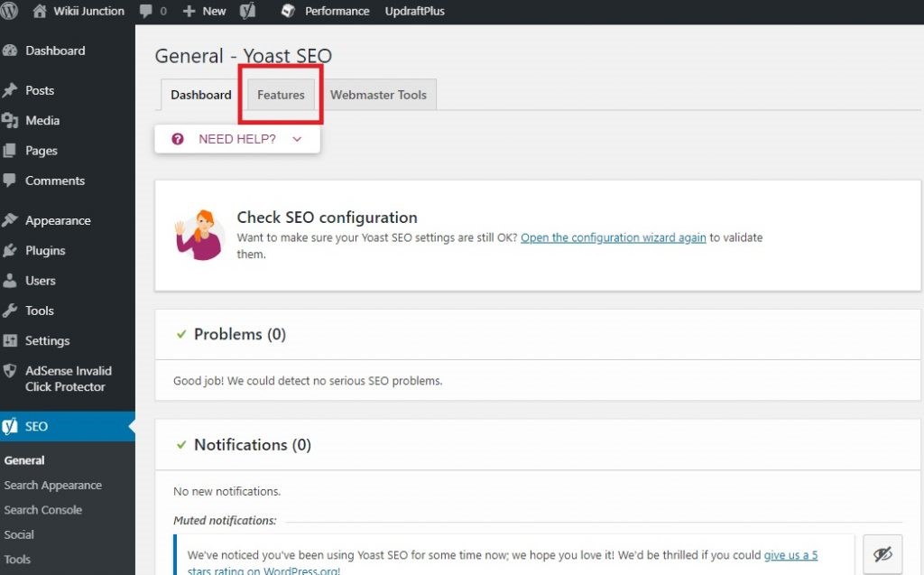Image resolution: width=924 pixels, height=575 pixels.
Task: Open the Settings menu label
Action: click(47, 341)
